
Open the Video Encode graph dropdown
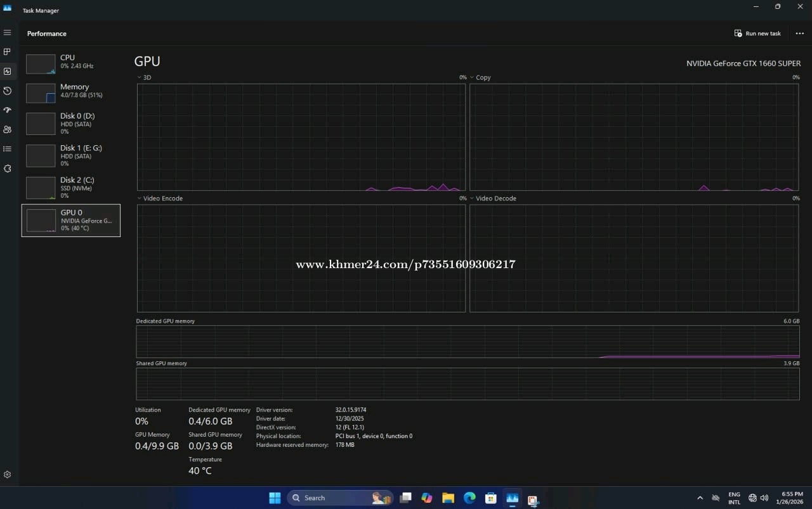[140, 198]
